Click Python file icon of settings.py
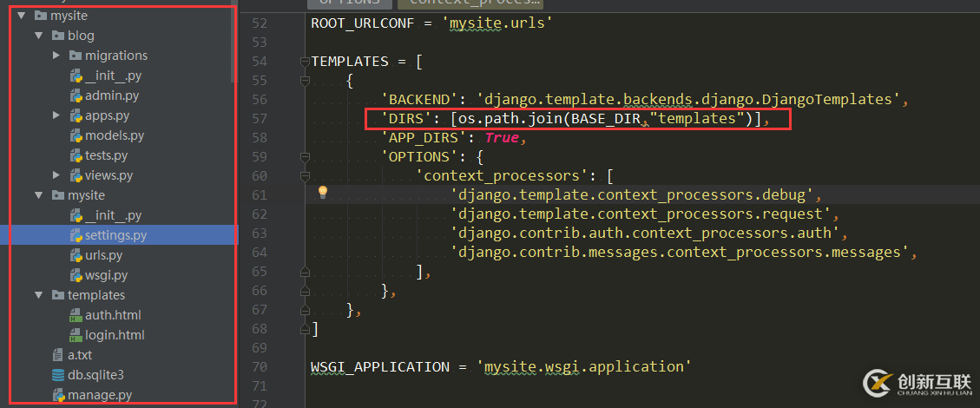The height and width of the screenshot is (408, 980). [x=76, y=235]
